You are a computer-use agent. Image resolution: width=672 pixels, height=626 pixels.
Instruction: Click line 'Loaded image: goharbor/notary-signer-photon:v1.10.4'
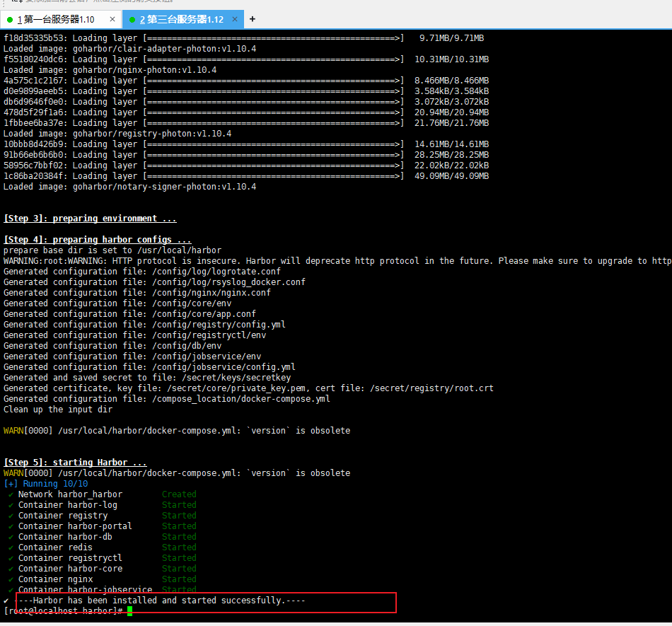pos(130,187)
